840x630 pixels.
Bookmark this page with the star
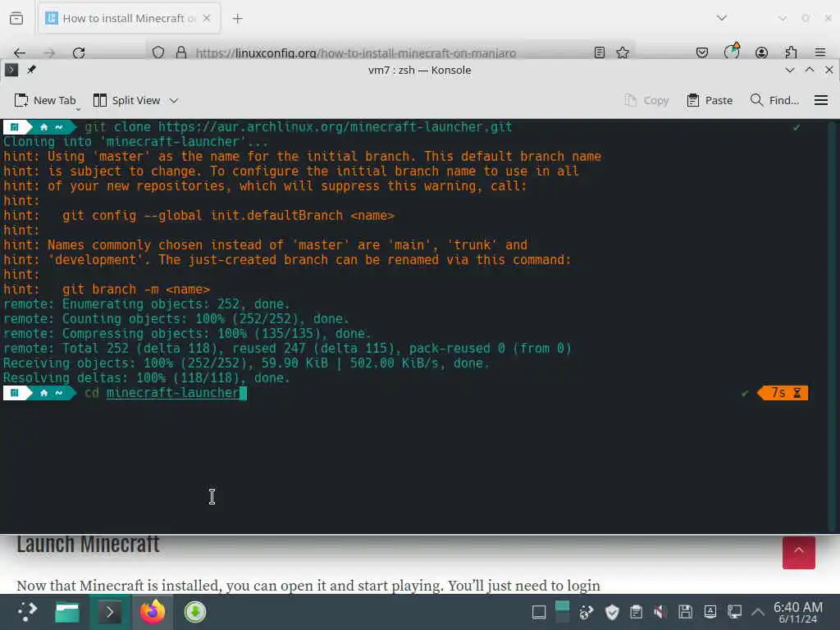click(623, 52)
